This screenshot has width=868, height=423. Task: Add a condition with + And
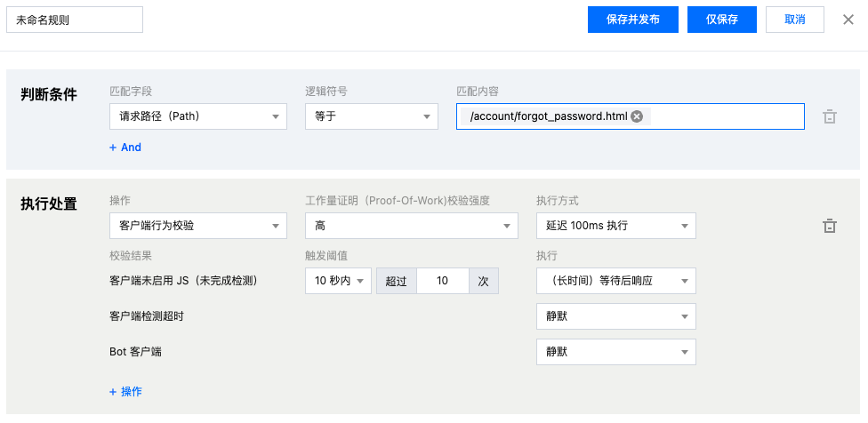[125, 148]
